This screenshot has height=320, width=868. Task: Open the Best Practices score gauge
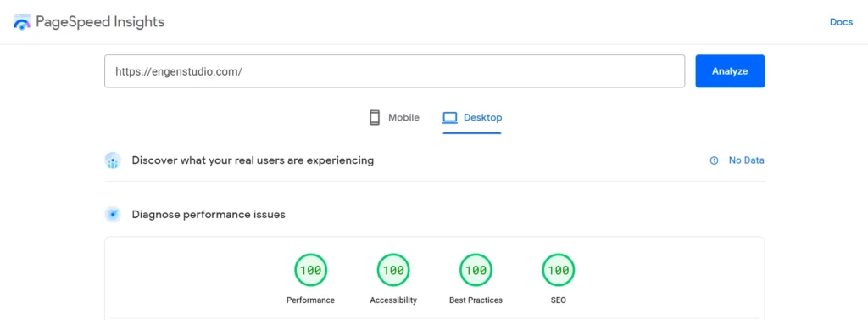point(476,270)
